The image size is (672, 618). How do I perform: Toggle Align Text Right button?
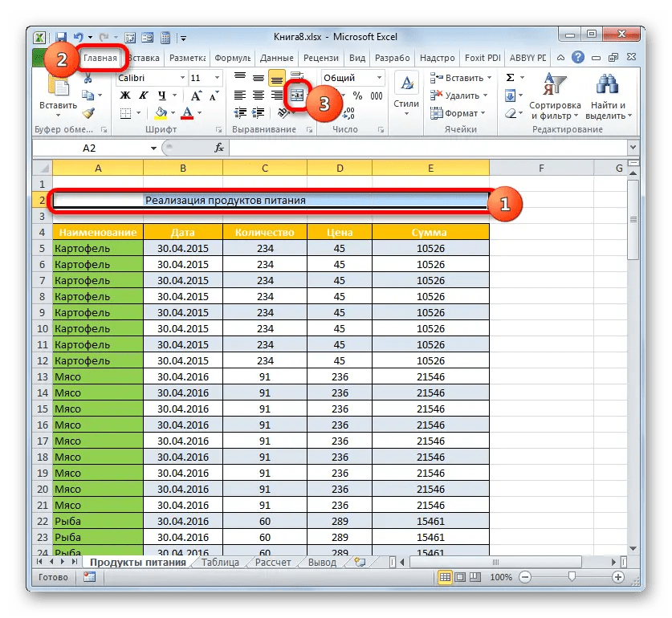[x=277, y=96]
